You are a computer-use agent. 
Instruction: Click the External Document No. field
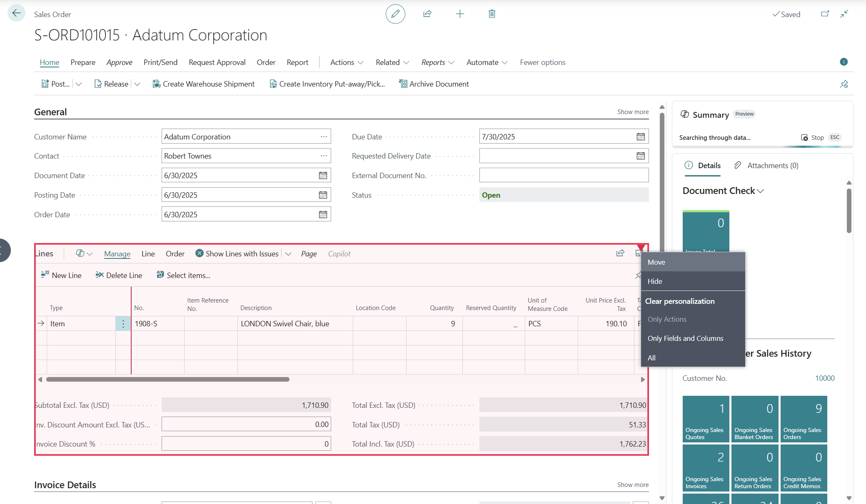click(564, 175)
